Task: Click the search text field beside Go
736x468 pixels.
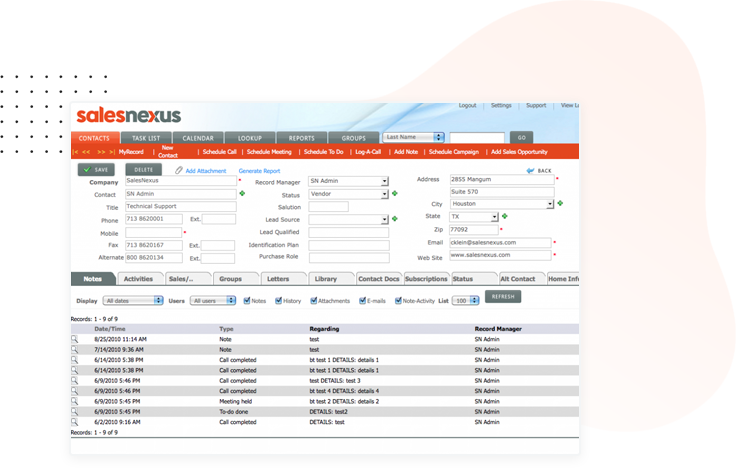Action: (x=477, y=138)
